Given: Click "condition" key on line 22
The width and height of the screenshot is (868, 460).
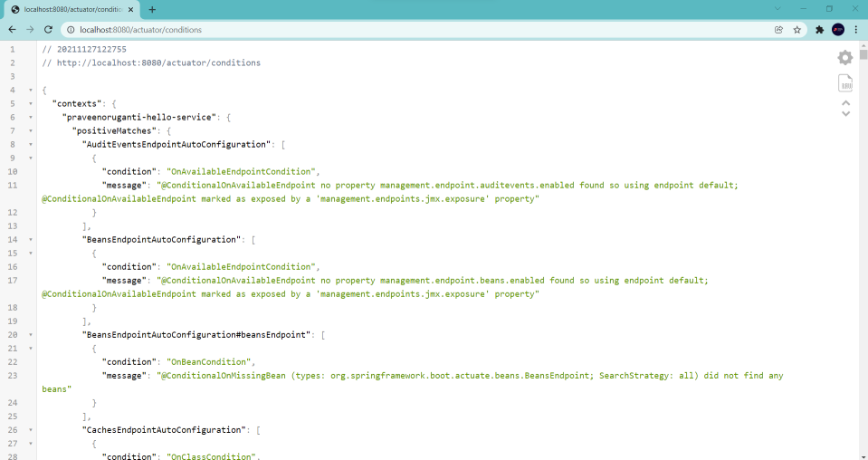Looking at the screenshot, I should coord(129,362).
